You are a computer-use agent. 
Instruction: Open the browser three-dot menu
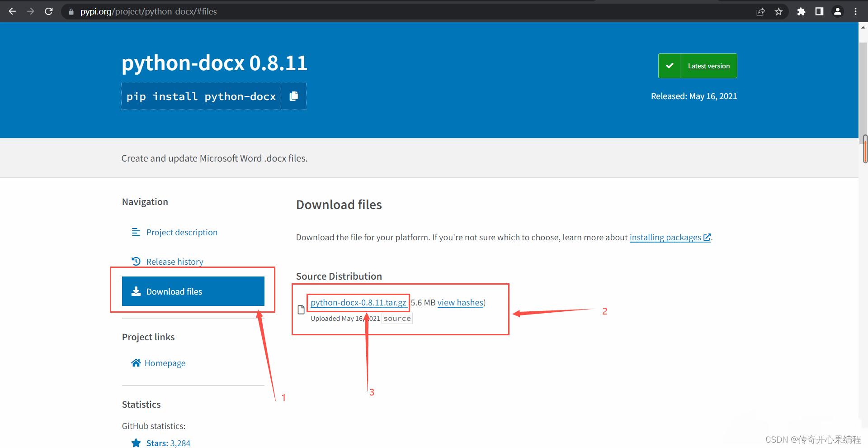pos(855,12)
